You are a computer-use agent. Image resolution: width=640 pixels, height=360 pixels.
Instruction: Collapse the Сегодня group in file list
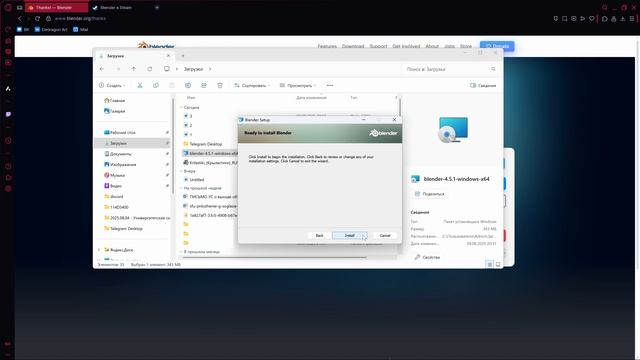tap(181, 107)
